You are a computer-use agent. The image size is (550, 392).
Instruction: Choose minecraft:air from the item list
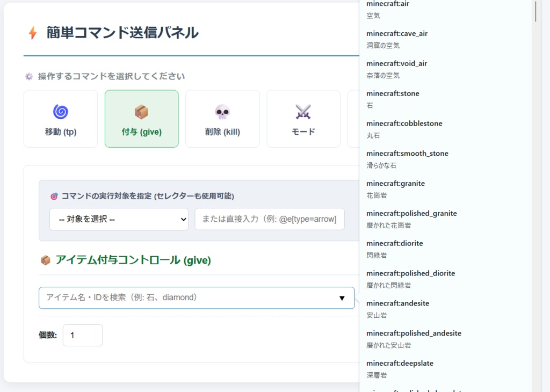point(445,10)
